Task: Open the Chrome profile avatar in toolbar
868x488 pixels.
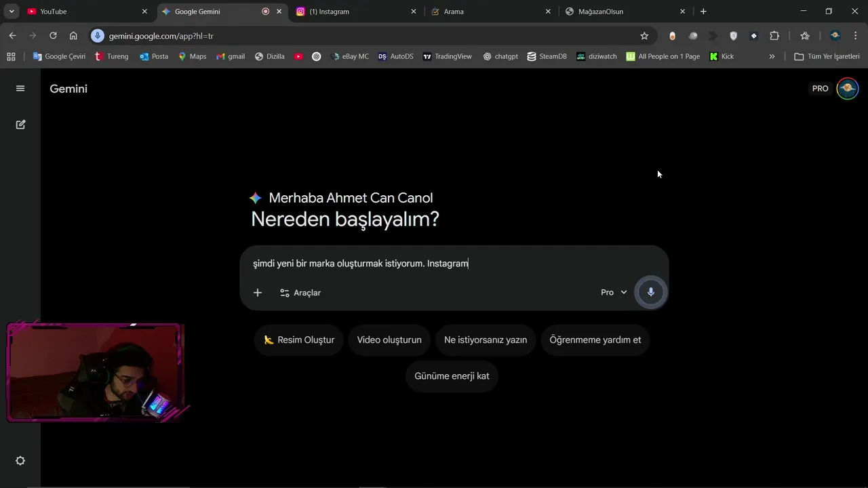Action: [x=835, y=36]
